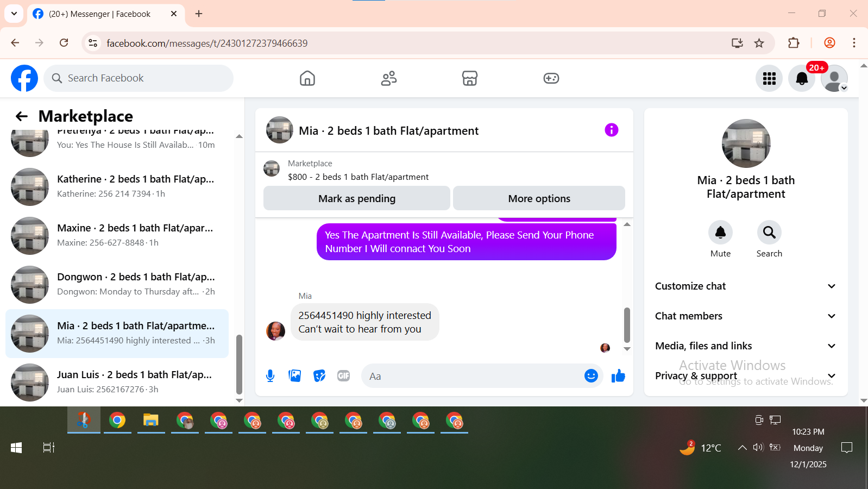Open Katherine's conversation
868x489 pixels.
click(117, 186)
